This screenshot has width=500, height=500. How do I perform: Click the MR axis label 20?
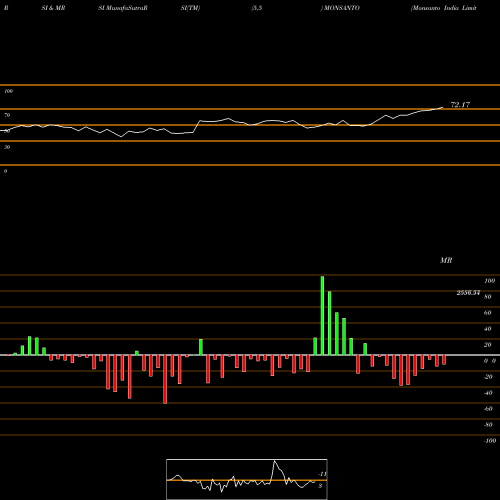(x=488, y=345)
